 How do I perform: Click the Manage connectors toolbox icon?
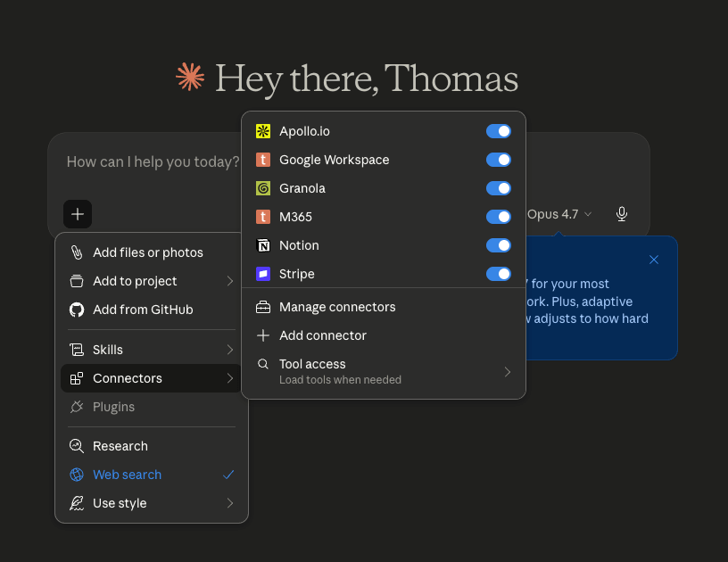263,307
